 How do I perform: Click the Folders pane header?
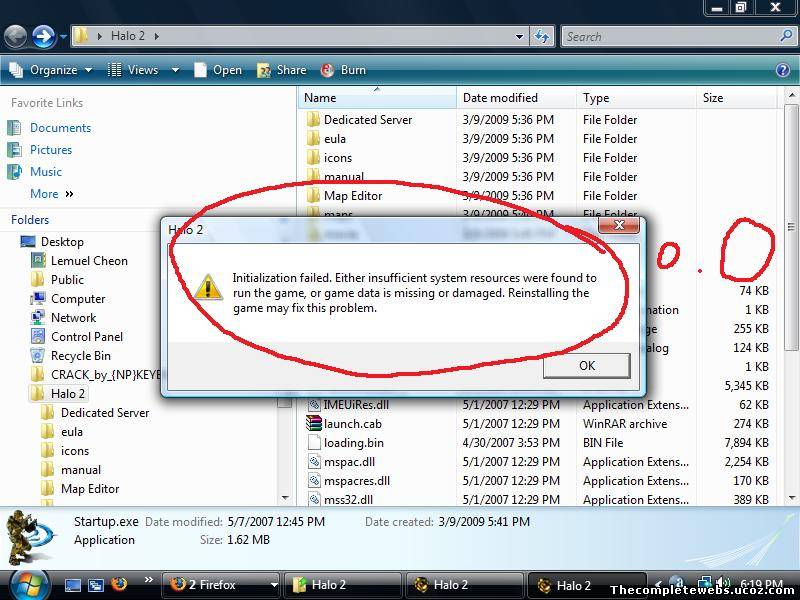tap(30, 220)
